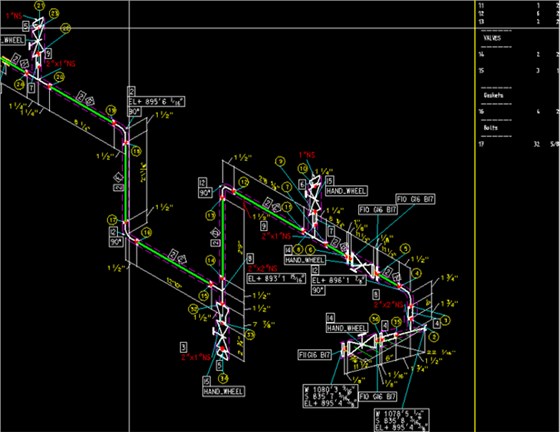Screen dimensions: 560x432
Task: Select yellow part balloon number 35
Action: click(397, 322)
